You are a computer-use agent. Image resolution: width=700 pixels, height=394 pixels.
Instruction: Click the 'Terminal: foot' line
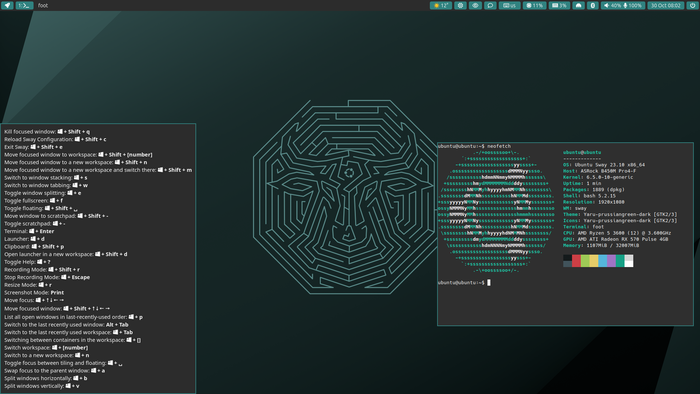pos(583,227)
